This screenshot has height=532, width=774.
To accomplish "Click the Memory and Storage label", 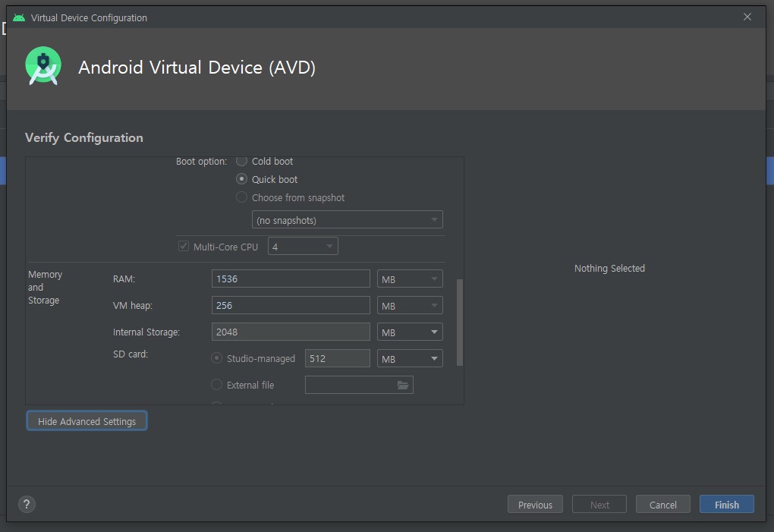I will pos(45,287).
